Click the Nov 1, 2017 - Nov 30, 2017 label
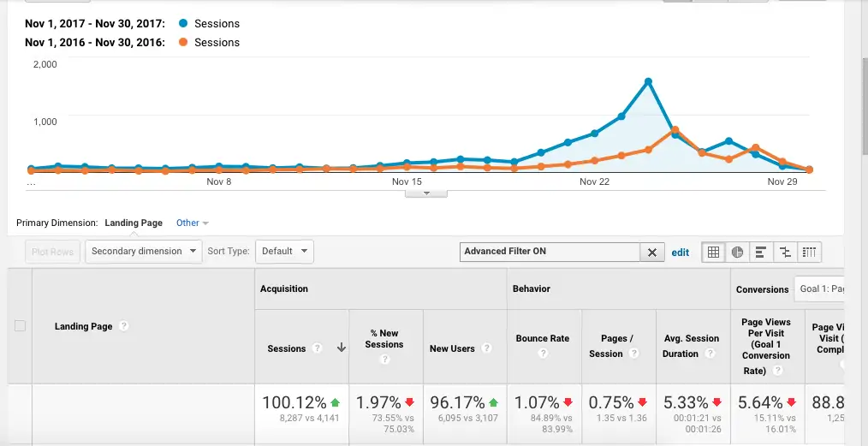 click(x=95, y=24)
